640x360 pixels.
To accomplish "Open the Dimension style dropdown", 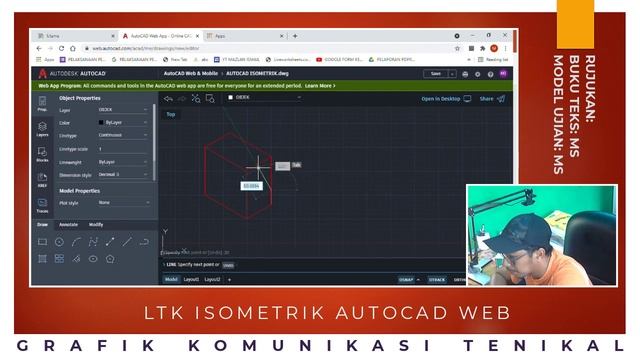I will click(123, 175).
